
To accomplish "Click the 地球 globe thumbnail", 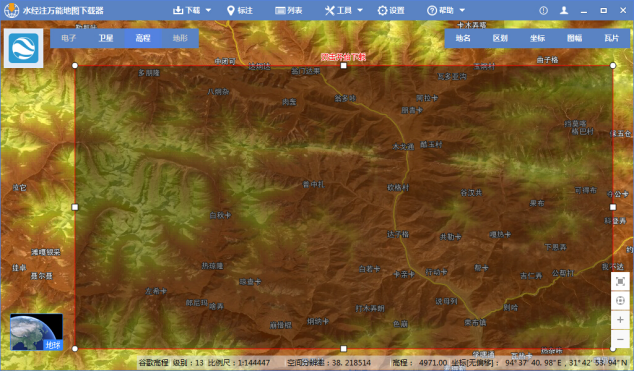I will point(36,332).
